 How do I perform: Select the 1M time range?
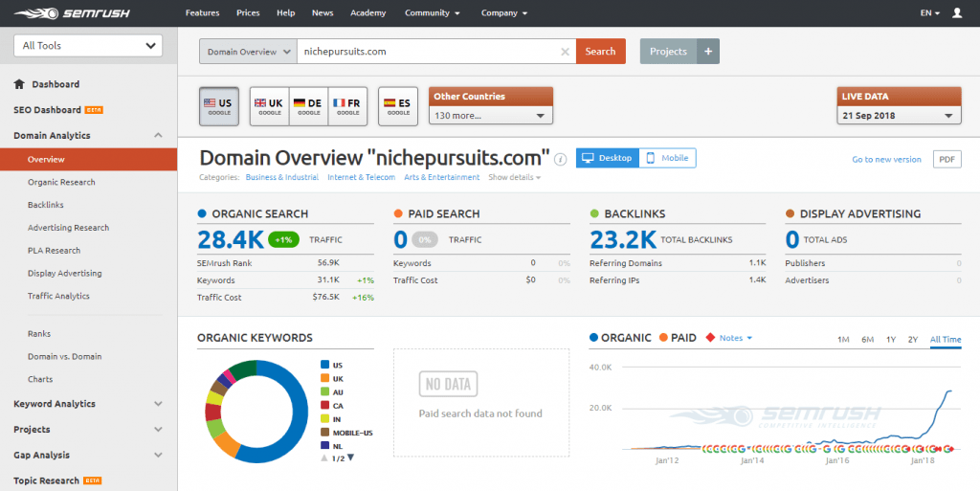point(843,339)
